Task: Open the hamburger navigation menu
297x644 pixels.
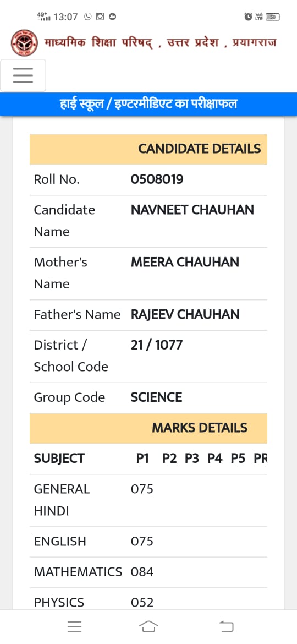Action: pyautogui.click(x=23, y=75)
